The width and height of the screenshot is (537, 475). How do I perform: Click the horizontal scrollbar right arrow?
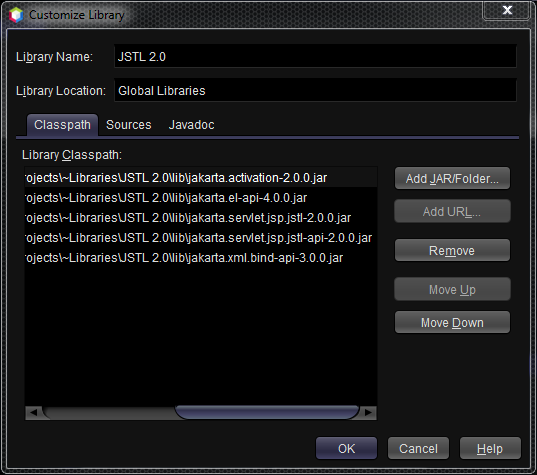click(369, 413)
